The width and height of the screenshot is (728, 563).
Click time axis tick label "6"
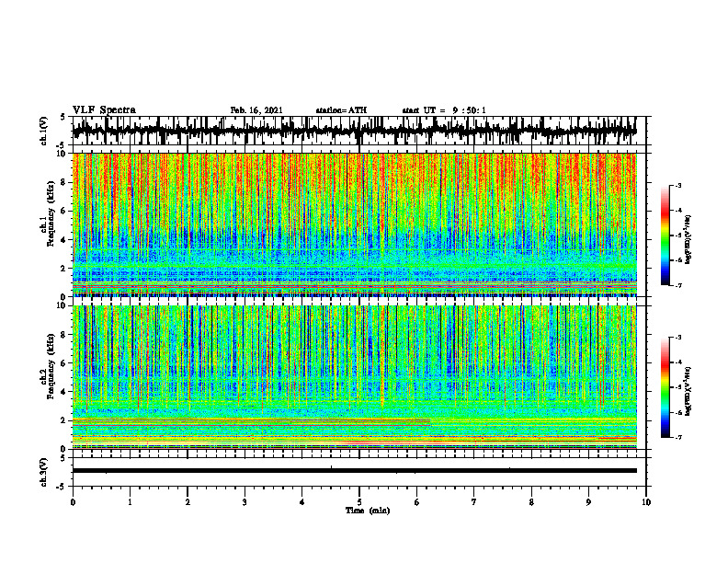click(417, 502)
